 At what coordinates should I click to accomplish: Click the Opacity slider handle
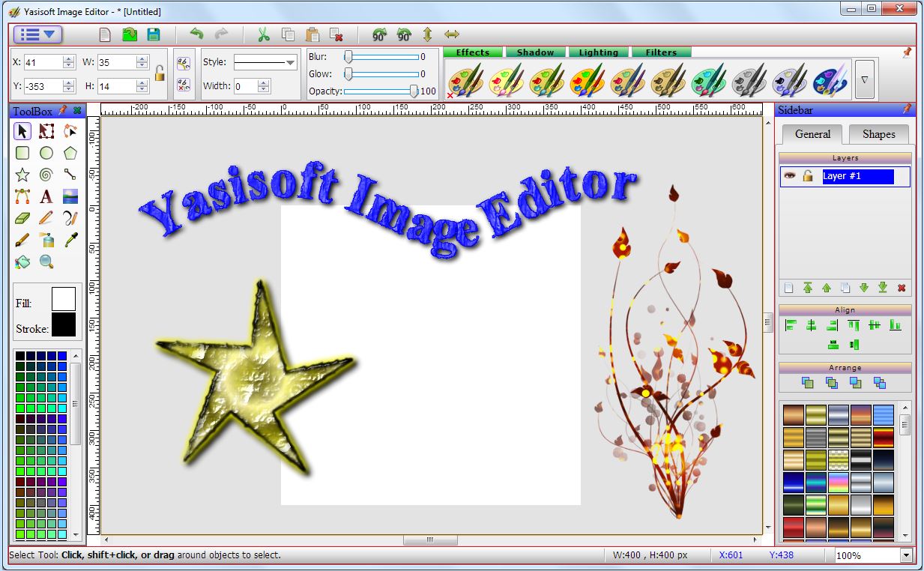[x=414, y=91]
